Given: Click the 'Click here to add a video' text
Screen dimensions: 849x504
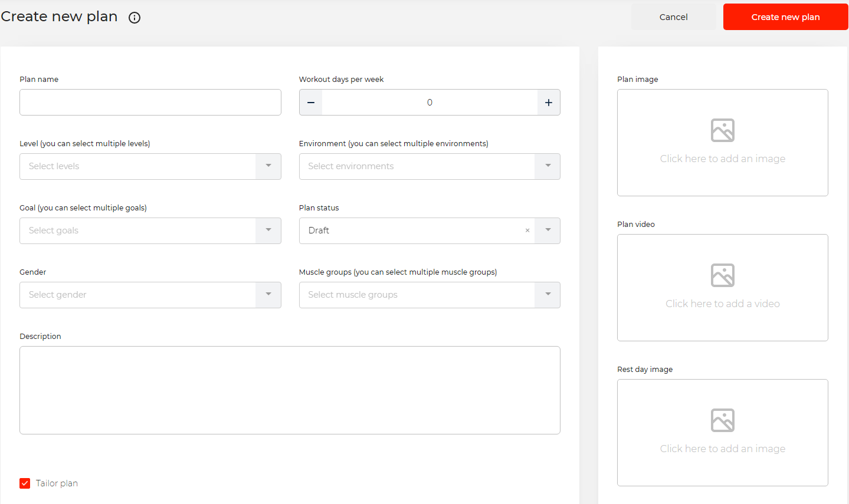Looking at the screenshot, I should click(x=722, y=304).
